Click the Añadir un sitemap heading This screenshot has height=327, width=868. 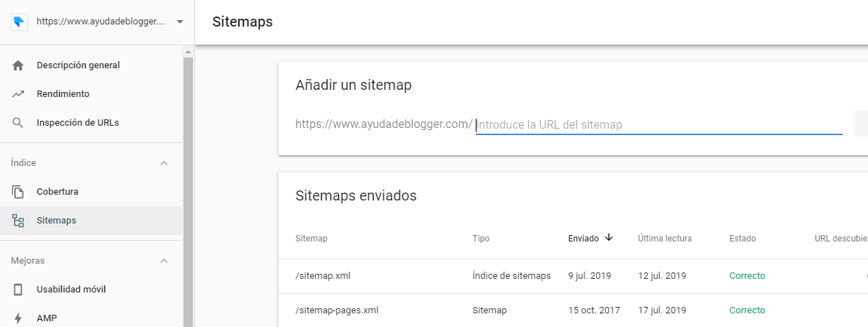click(x=353, y=85)
